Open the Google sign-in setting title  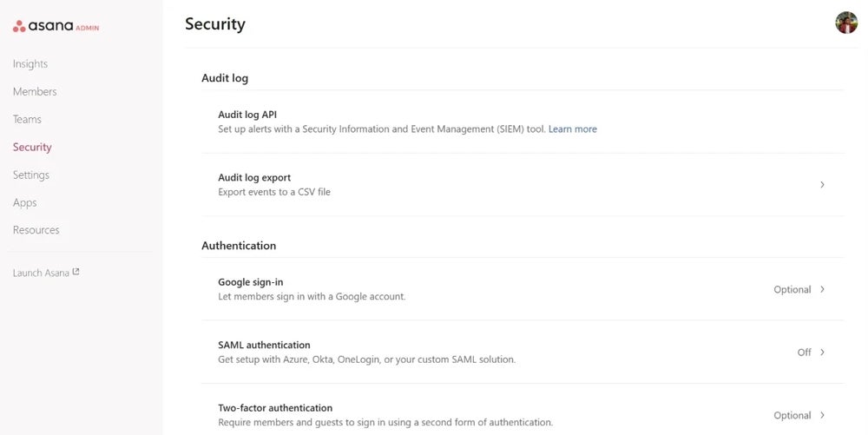[x=250, y=282]
